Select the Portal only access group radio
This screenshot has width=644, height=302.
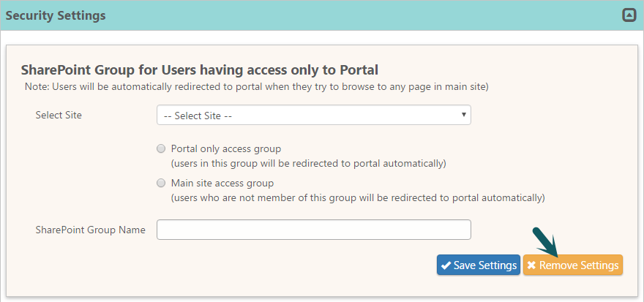click(x=161, y=148)
